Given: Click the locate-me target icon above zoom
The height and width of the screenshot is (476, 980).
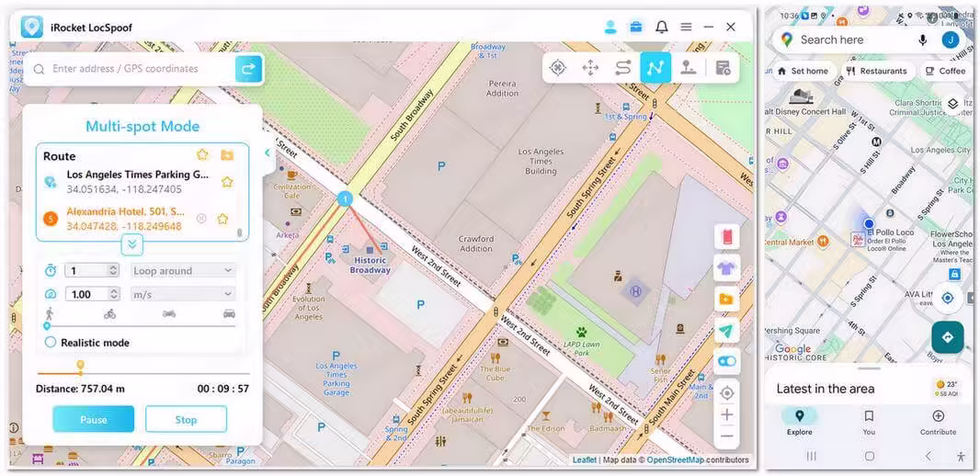Looking at the screenshot, I should point(726,393).
